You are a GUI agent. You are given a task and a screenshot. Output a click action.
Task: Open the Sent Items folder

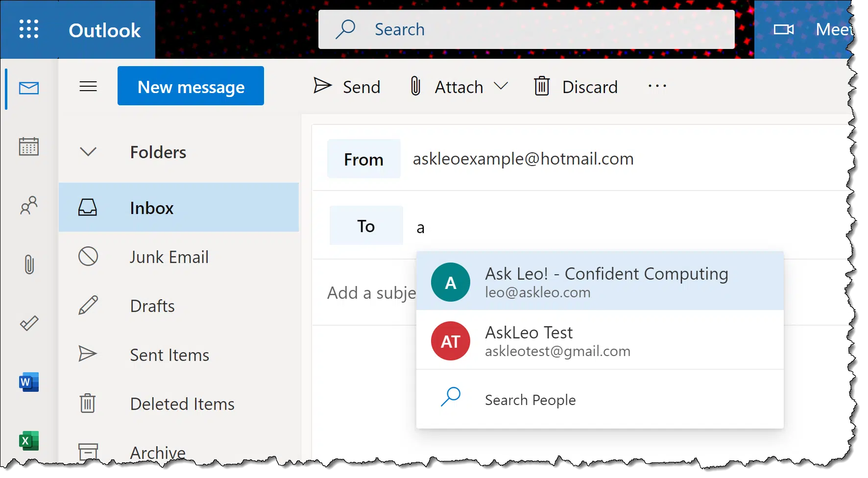click(x=179, y=355)
